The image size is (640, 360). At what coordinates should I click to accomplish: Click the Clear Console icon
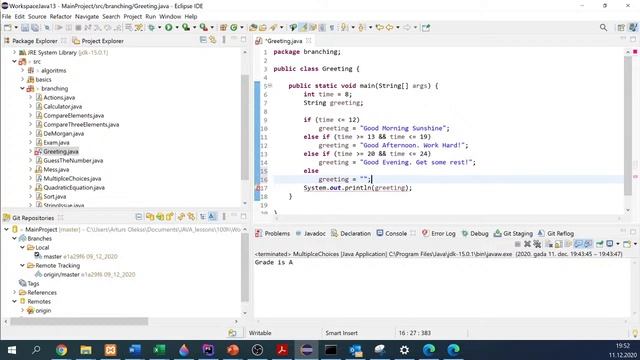point(549,244)
